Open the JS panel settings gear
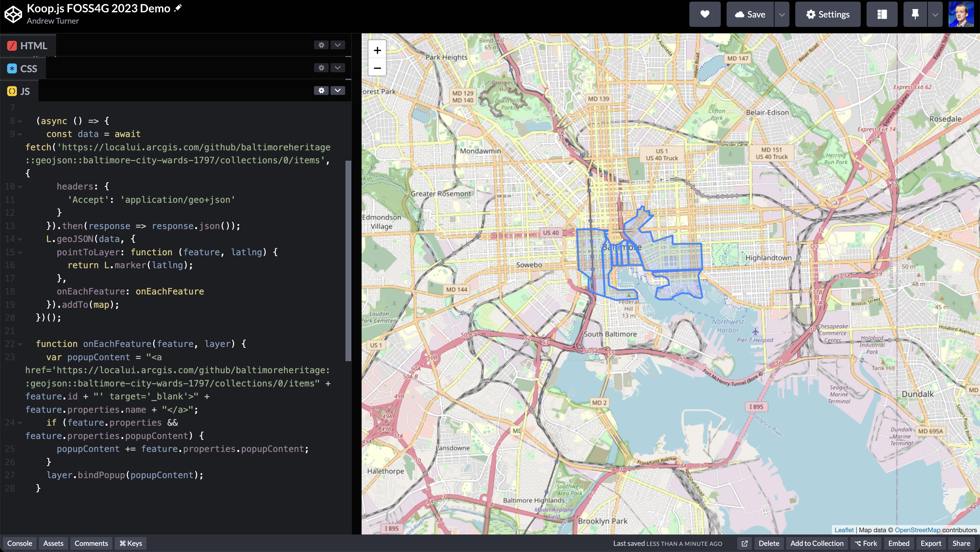Viewport: 980px width, 552px height. pos(321,90)
